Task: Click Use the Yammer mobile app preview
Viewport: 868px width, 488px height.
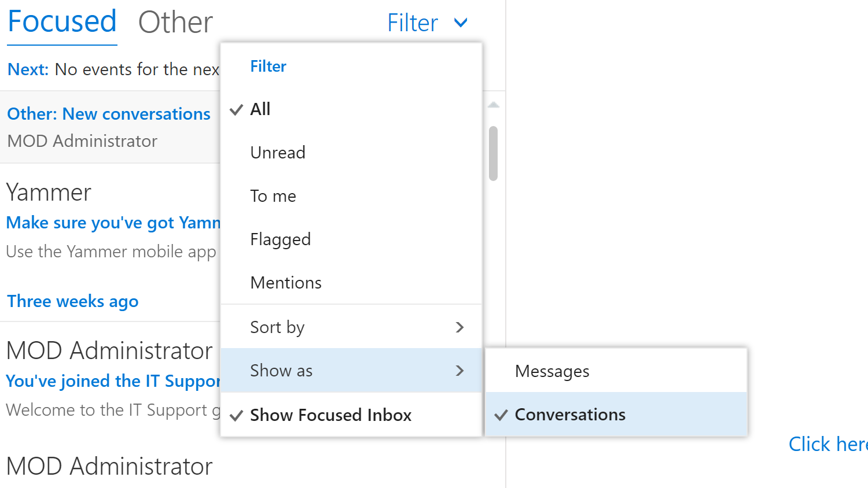Action: click(111, 252)
